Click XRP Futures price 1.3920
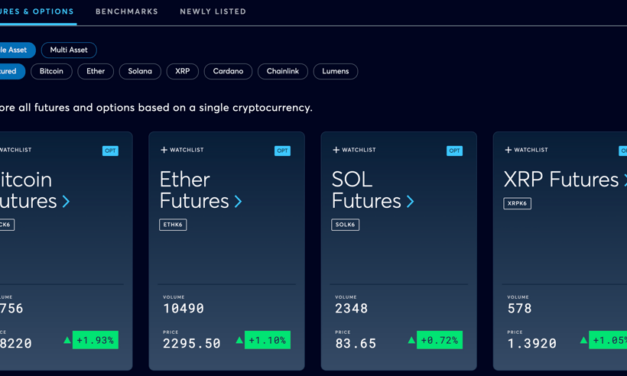This screenshot has height=376, width=627. tap(532, 343)
